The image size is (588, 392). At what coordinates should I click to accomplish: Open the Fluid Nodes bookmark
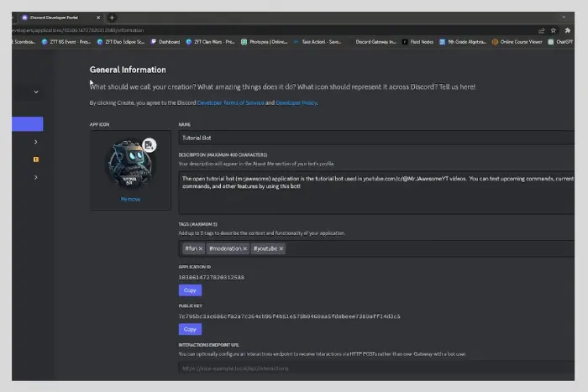tap(417, 42)
